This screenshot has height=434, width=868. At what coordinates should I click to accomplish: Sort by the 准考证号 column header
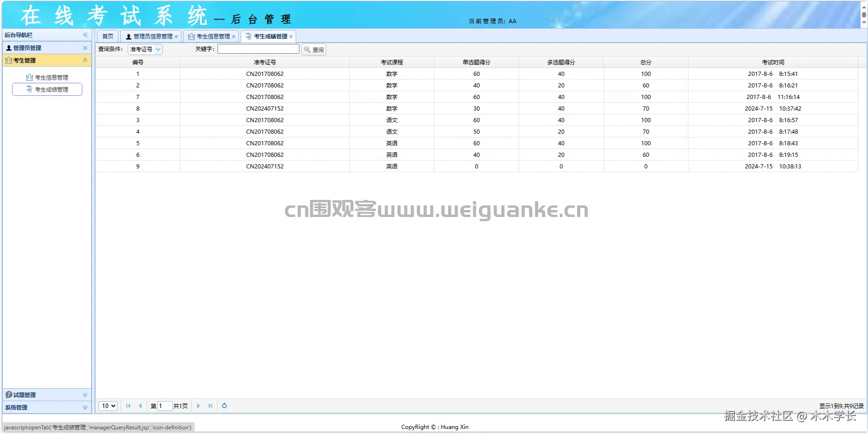265,62
